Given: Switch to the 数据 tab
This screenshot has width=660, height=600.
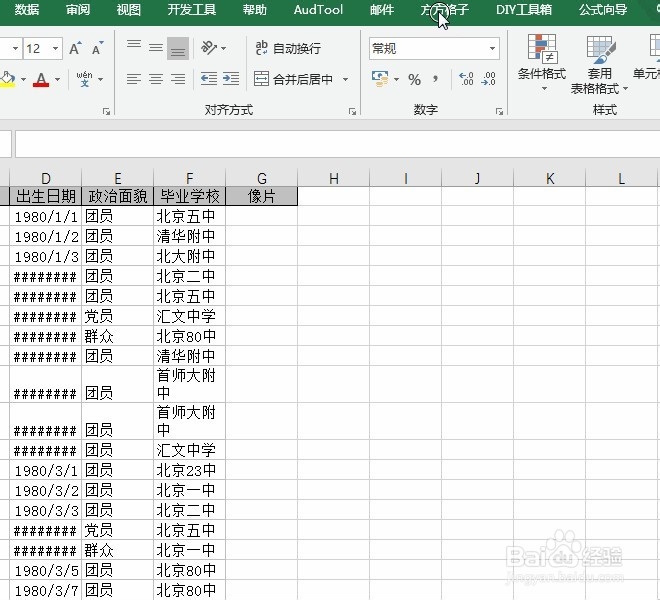Looking at the screenshot, I should pyautogui.click(x=27, y=9).
